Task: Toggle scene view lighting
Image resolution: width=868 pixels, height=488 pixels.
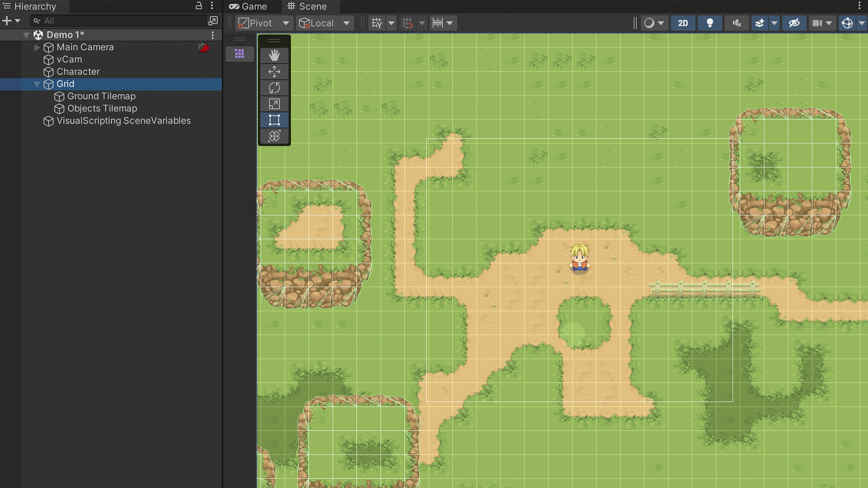Action: click(709, 23)
